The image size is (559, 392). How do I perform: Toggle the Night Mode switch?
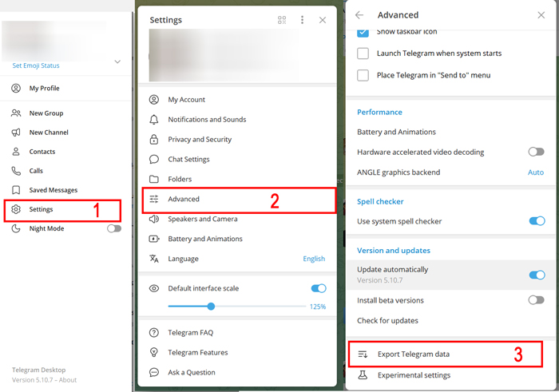coord(114,228)
